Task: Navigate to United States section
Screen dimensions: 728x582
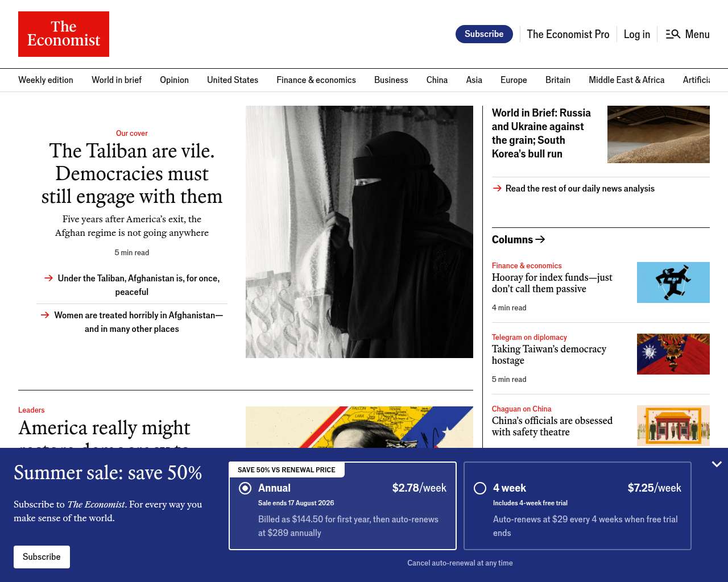Action: coord(233,80)
